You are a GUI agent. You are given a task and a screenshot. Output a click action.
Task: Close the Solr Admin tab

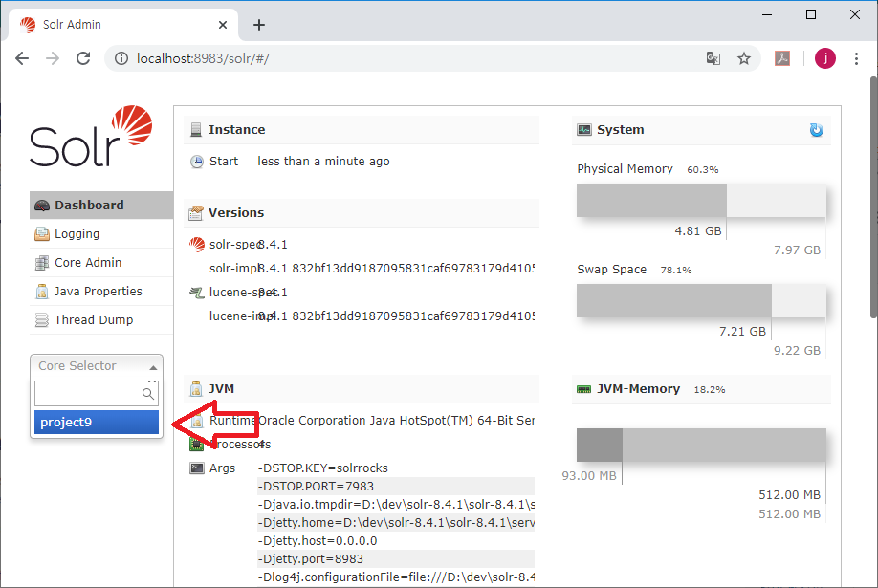click(222, 25)
